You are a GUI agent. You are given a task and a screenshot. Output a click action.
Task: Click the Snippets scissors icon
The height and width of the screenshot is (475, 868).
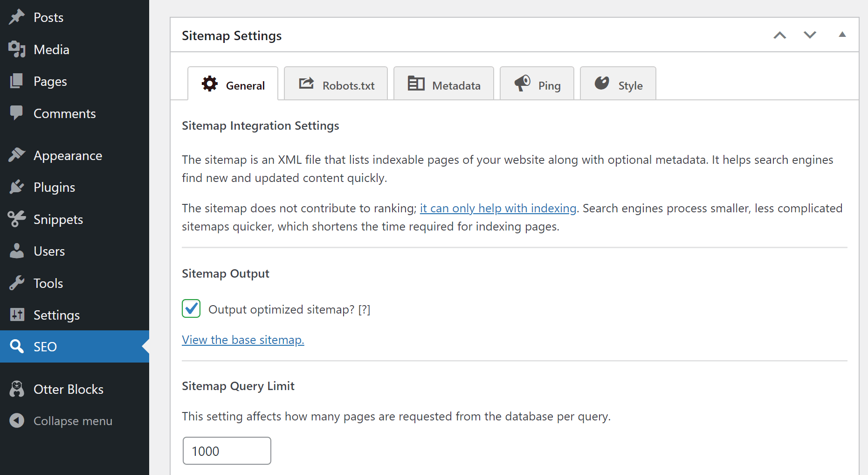[x=17, y=219]
